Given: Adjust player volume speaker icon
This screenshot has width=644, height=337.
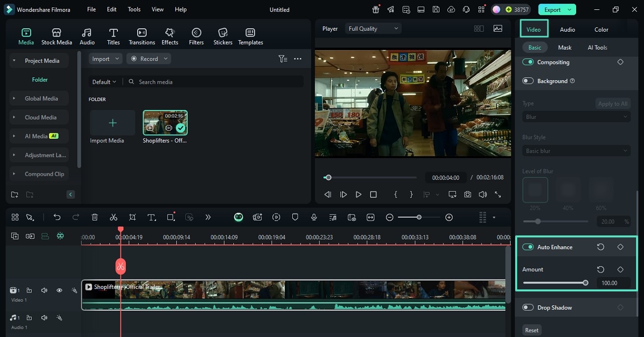Looking at the screenshot, I should pyautogui.click(x=483, y=195).
